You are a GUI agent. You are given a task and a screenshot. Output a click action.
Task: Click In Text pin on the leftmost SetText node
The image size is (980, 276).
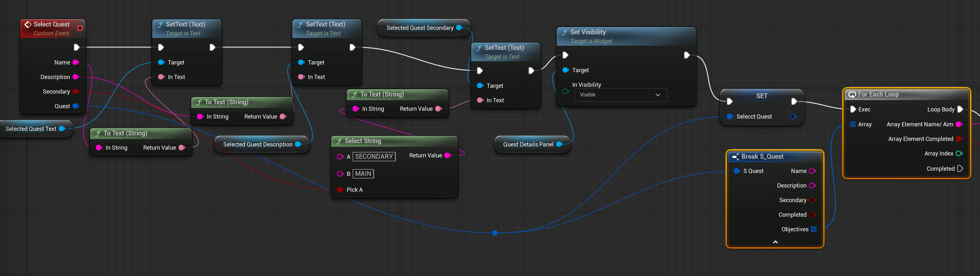click(x=161, y=77)
